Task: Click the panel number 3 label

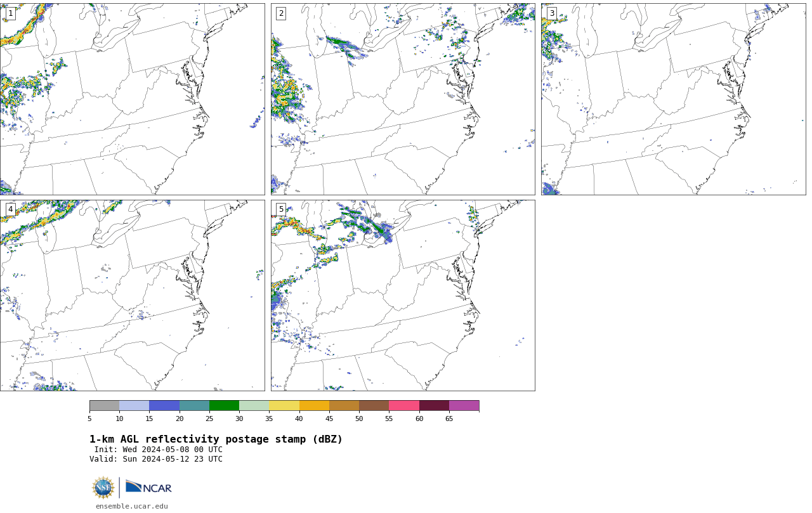Action: click(551, 13)
